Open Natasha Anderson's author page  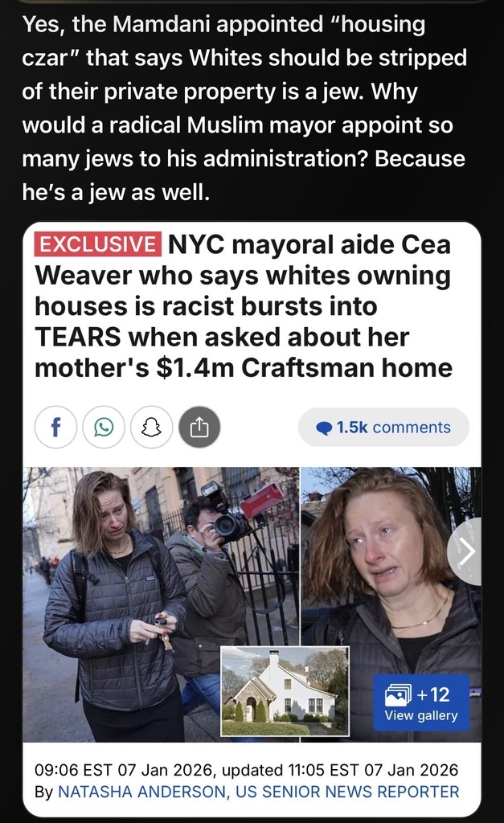pyautogui.click(x=141, y=792)
